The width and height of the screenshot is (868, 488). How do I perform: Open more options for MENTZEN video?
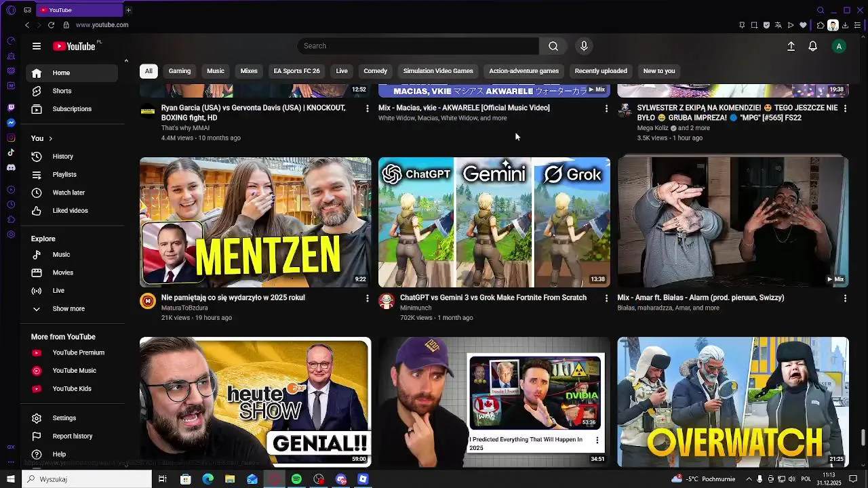pos(368,298)
